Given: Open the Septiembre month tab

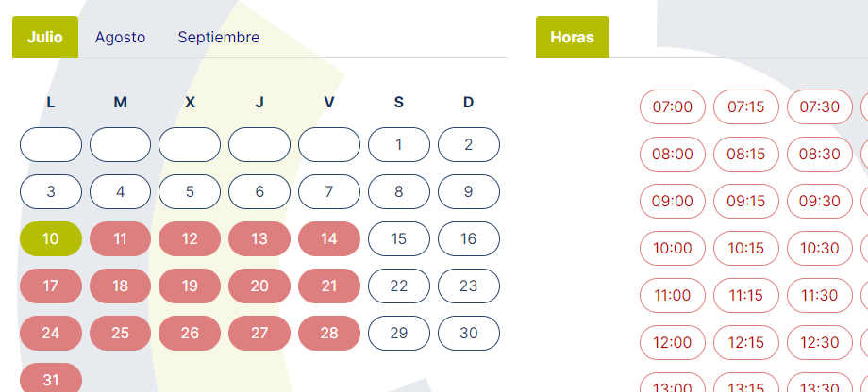Looking at the screenshot, I should [x=218, y=38].
